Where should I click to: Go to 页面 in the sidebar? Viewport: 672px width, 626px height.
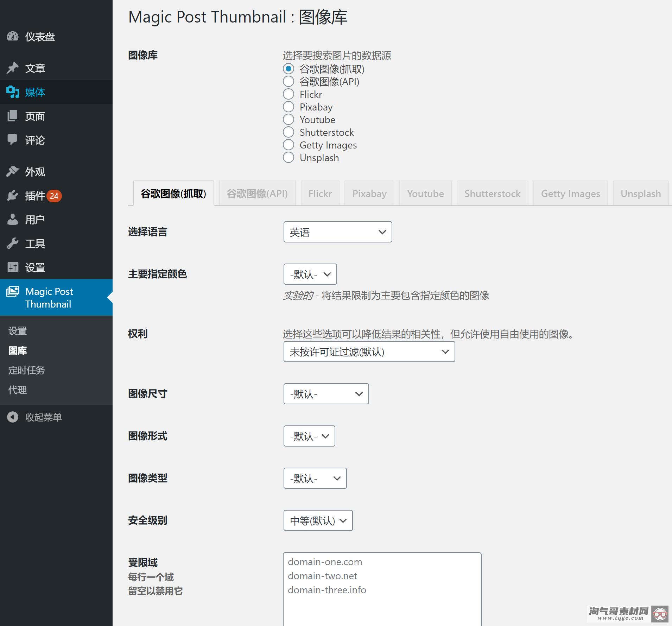tap(56, 116)
